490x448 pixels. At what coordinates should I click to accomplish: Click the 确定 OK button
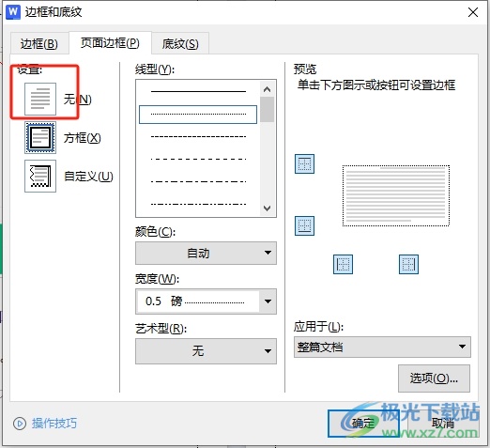pos(363,424)
